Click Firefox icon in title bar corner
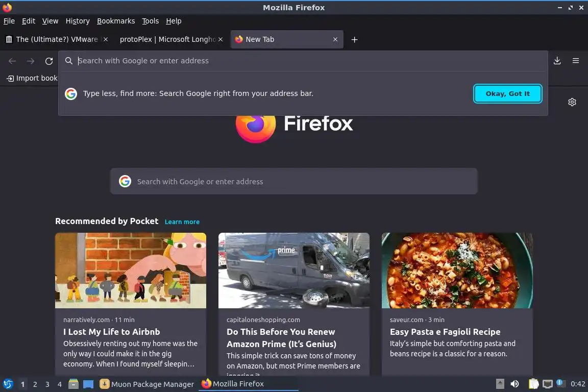 pos(7,8)
